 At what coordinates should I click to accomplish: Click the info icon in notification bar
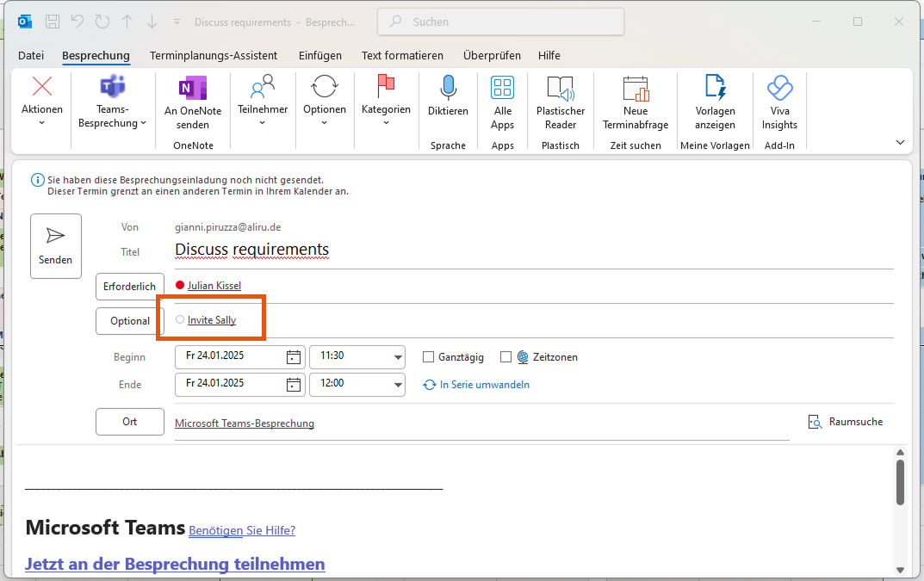37,180
